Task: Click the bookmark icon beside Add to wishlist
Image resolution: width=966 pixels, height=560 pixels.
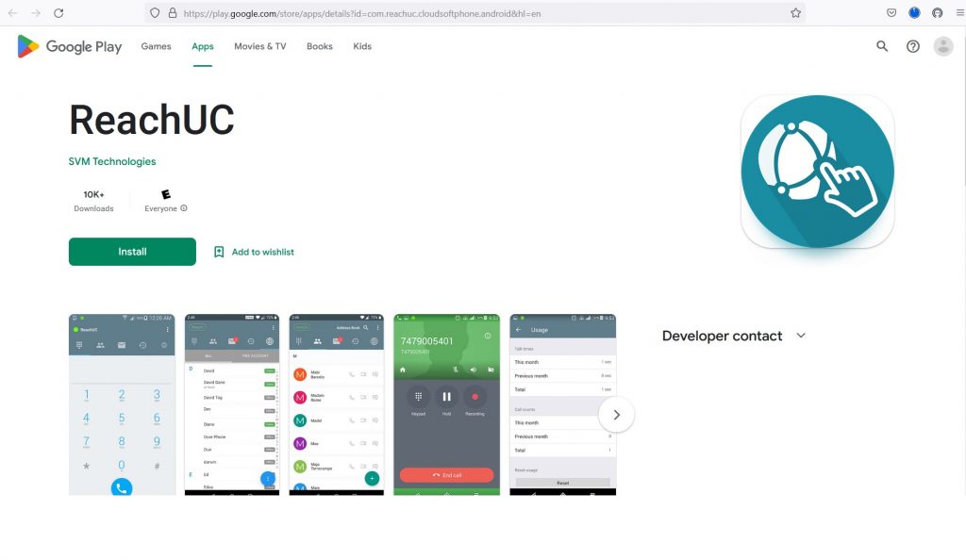Action: 219,252
